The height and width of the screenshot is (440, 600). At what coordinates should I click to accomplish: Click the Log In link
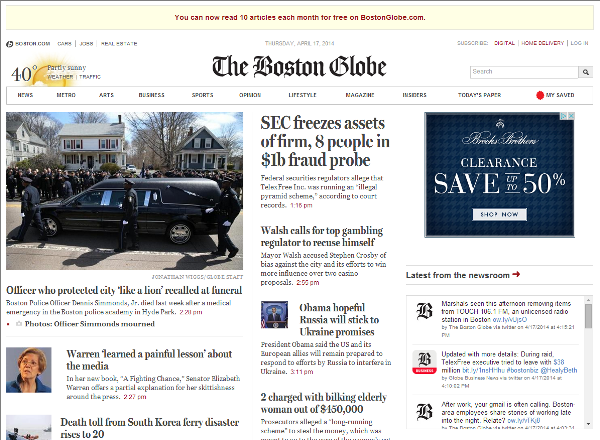[x=579, y=43]
